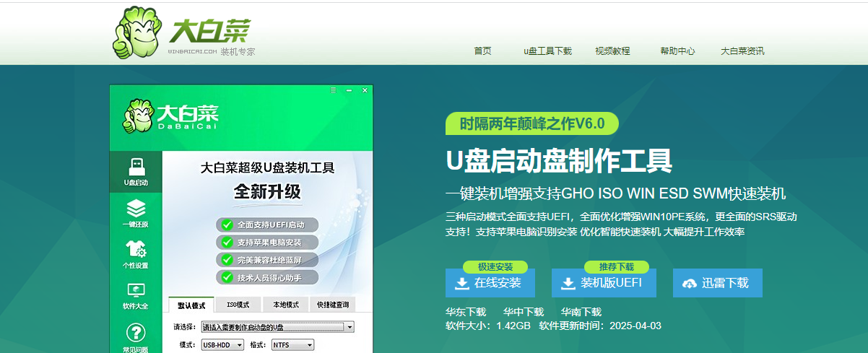
Task: Click the app window menu icon
Action: [333, 90]
